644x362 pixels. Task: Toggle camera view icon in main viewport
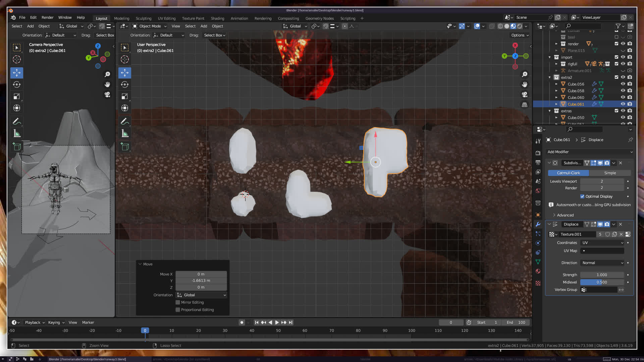[525, 95]
